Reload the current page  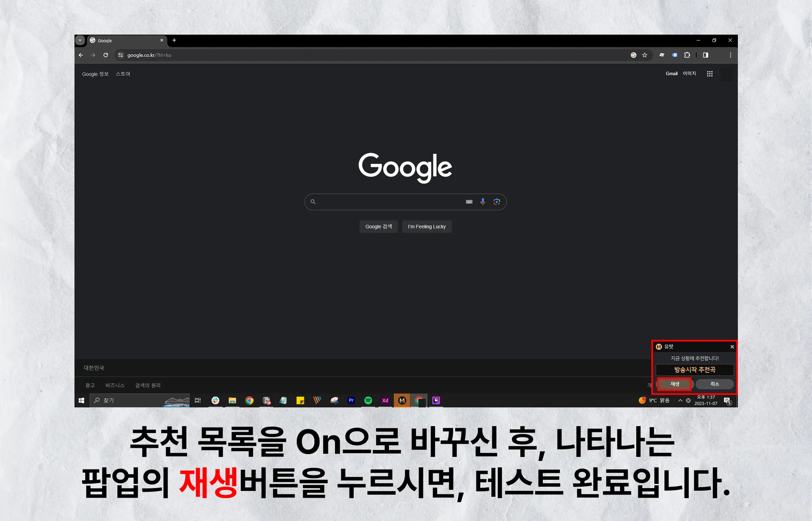(x=105, y=55)
